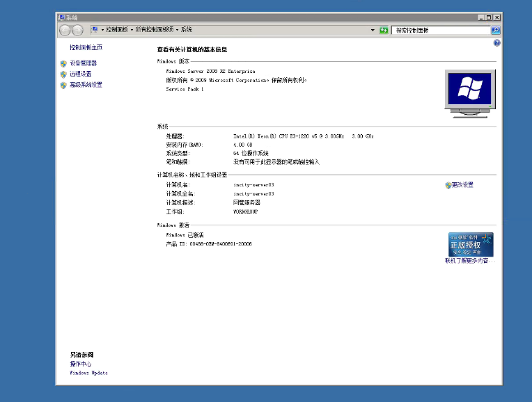Open 联机了解更多内容 link

coord(470,261)
